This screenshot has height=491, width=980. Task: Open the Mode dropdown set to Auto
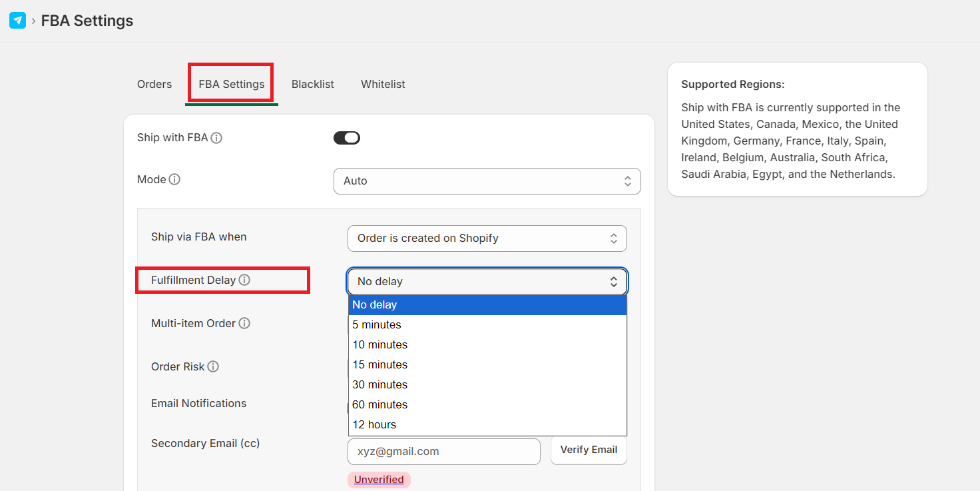tap(487, 181)
